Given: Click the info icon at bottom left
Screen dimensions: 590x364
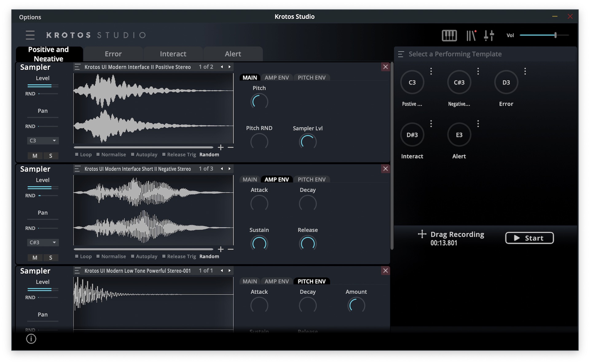Looking at the screenshot, I should point(31,339).
